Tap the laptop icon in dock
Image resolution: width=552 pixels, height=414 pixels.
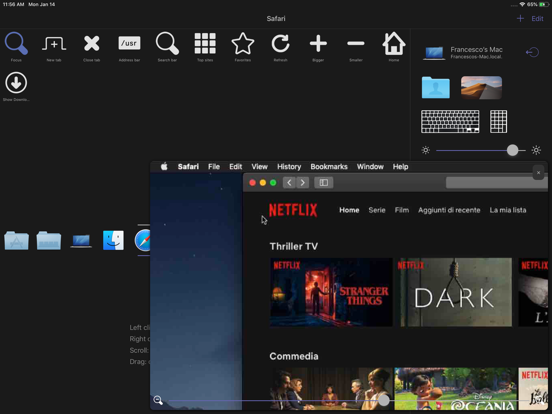[x=81, y=241]
